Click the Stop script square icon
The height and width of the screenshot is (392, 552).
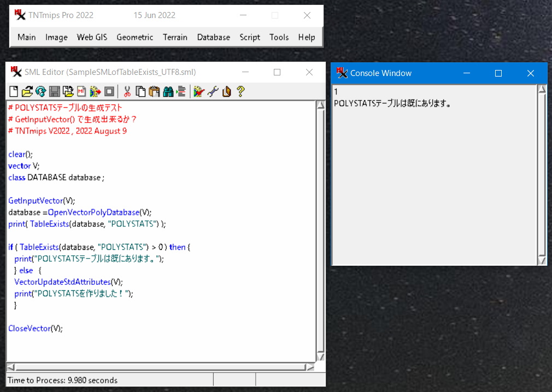click(109, 92)
